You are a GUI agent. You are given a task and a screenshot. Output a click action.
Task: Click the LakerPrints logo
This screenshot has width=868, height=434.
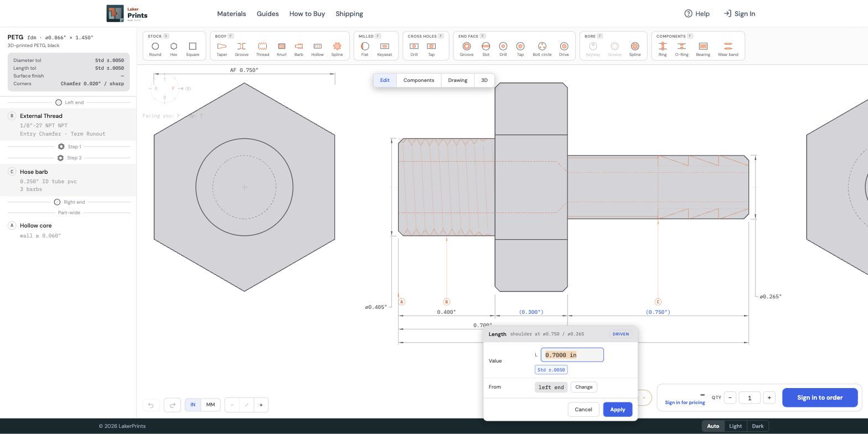[127, 13]
